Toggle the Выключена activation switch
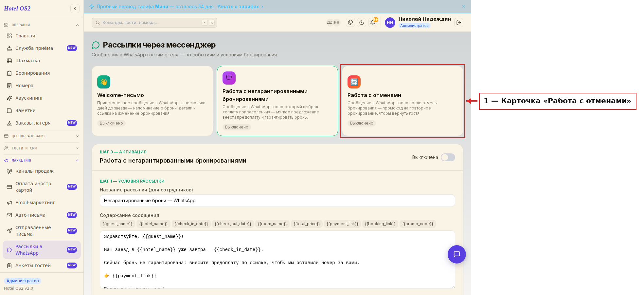 (x=448, y=157)
